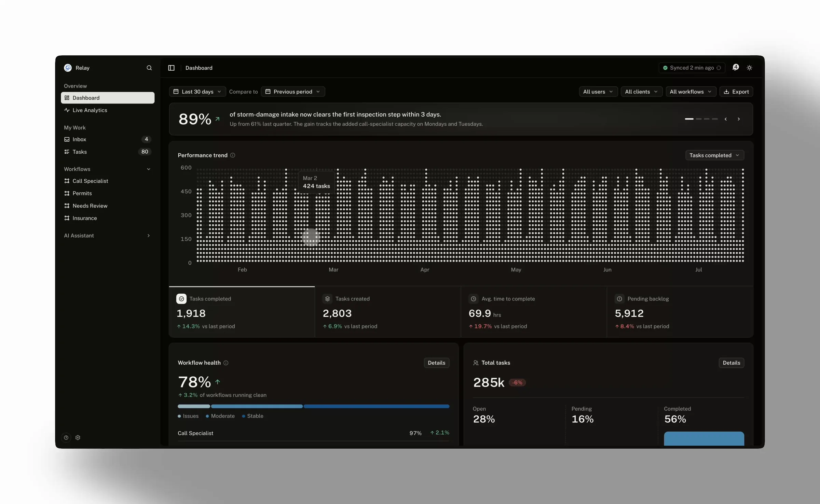Collapse the Workflows section

(148, 169)
